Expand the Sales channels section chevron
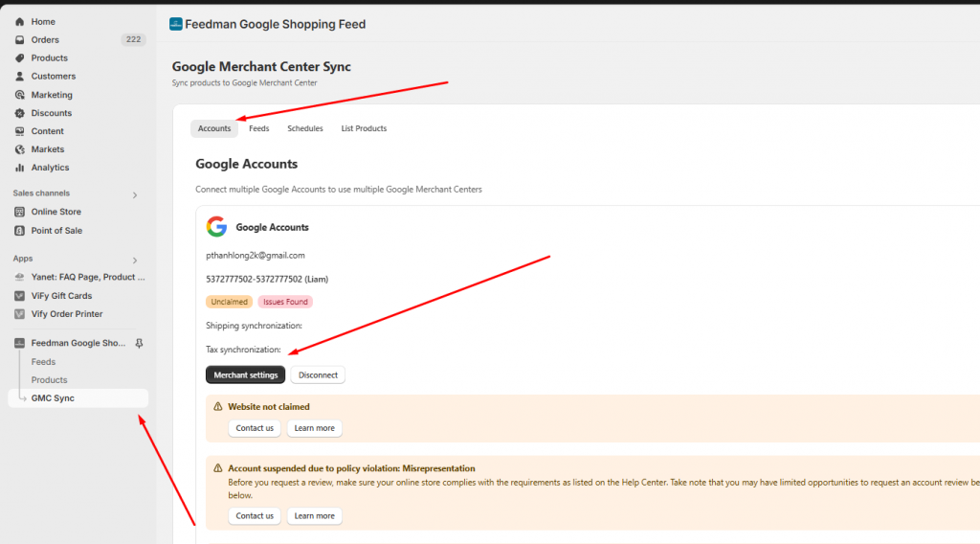Image resolution: width=980 pixels, height=544 pixels. (134, 195)
